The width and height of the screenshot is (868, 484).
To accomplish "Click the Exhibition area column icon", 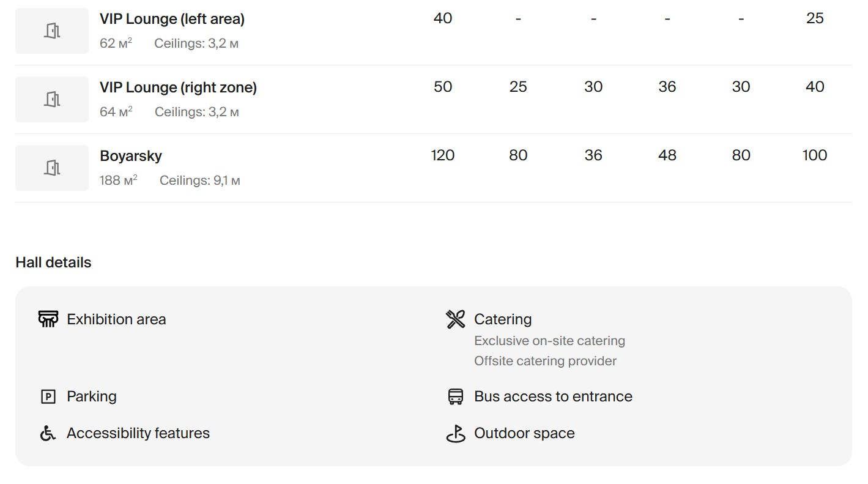I will point(48,319).
